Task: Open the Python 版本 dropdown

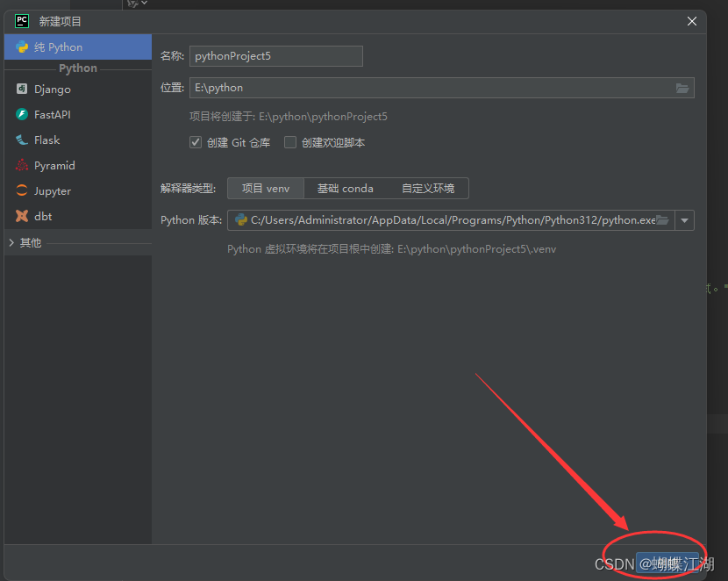Action: 684,220
